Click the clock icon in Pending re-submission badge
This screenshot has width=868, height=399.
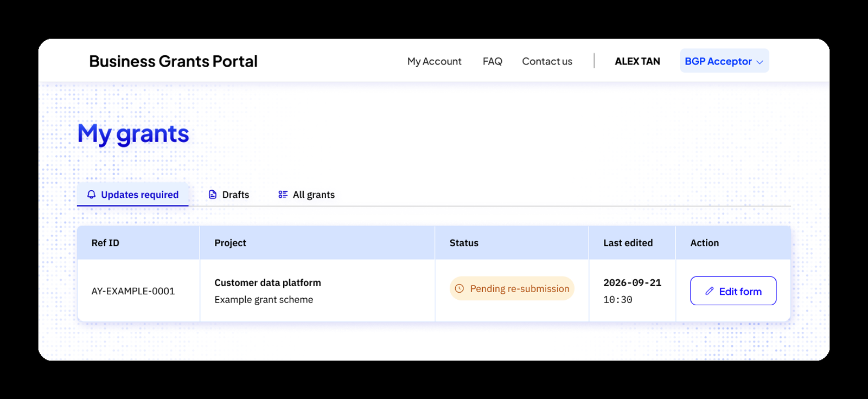tap(459, 288)
